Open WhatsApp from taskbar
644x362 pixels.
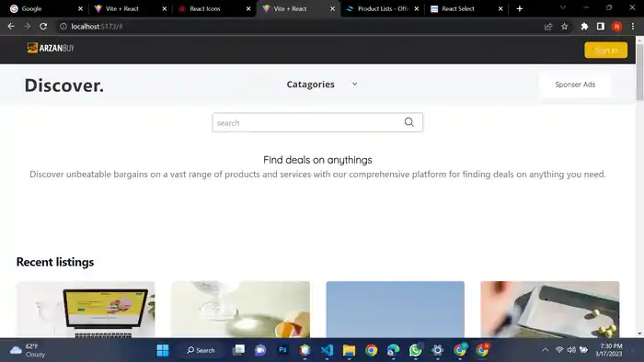click(x=415, y=350)
